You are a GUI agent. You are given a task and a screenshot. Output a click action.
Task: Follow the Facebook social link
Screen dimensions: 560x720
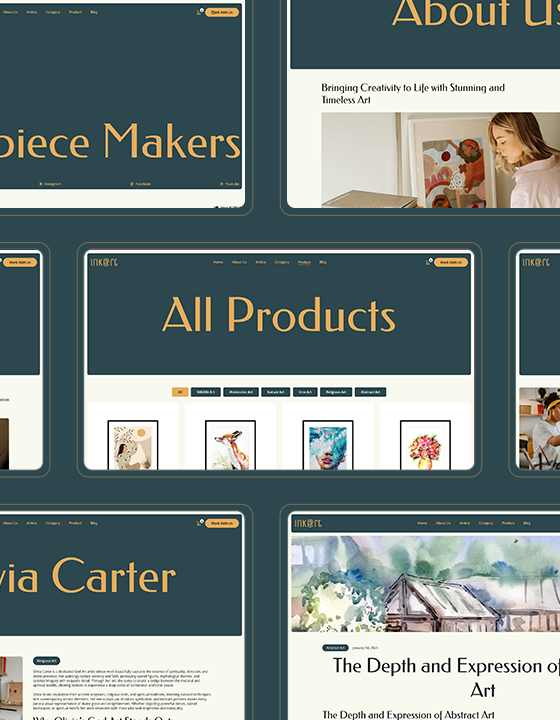click(141, 184)
